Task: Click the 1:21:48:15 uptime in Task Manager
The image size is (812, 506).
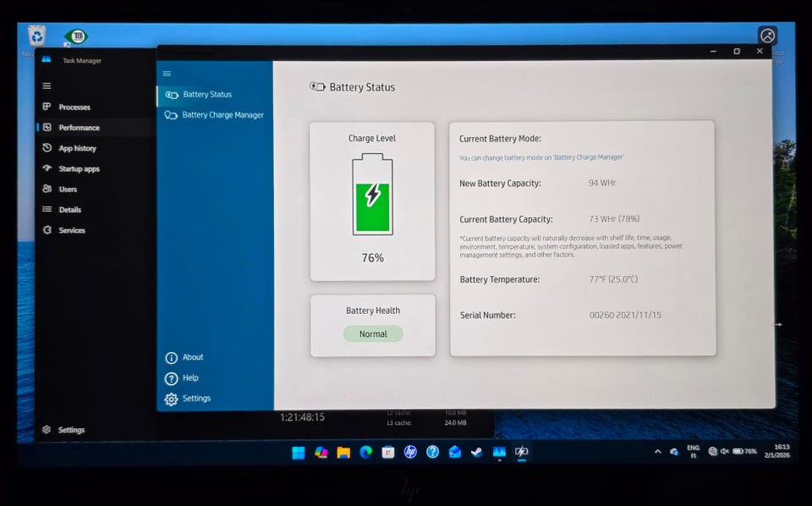Action: (x=303, y=417)
